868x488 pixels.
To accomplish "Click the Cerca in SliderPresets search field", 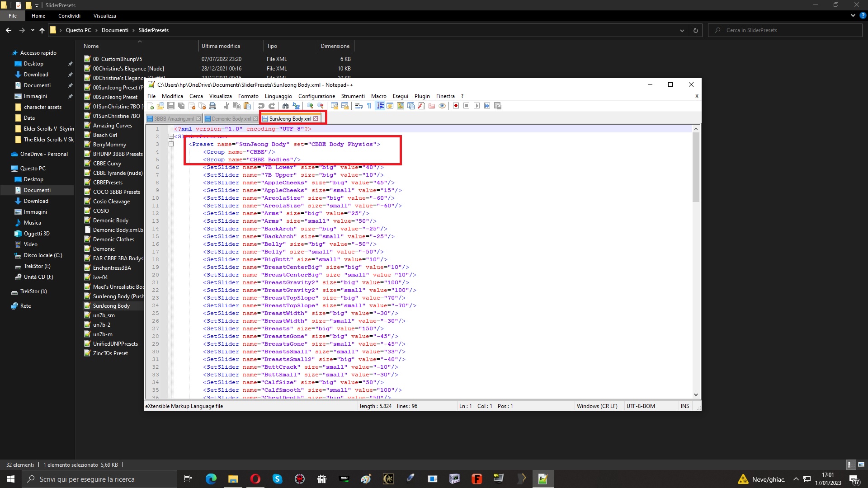I will 785,30.
